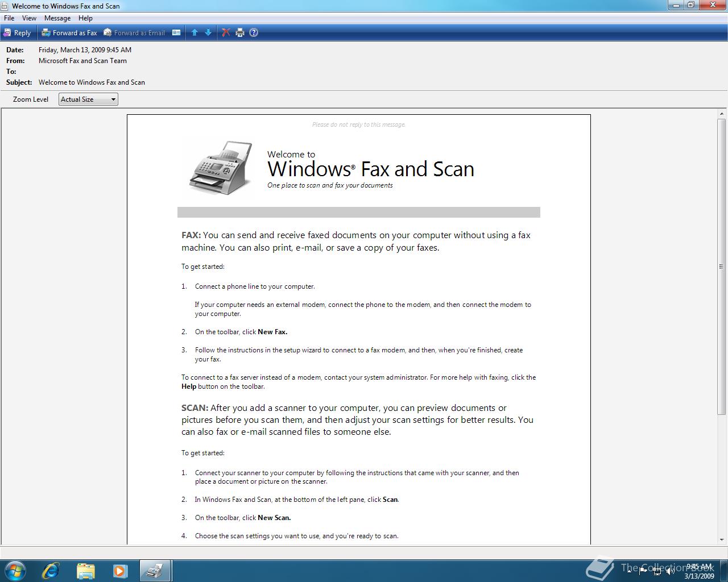728x582 pixels.
Task: Click the vertical scrollbar thumb
Action: point(722,266)
